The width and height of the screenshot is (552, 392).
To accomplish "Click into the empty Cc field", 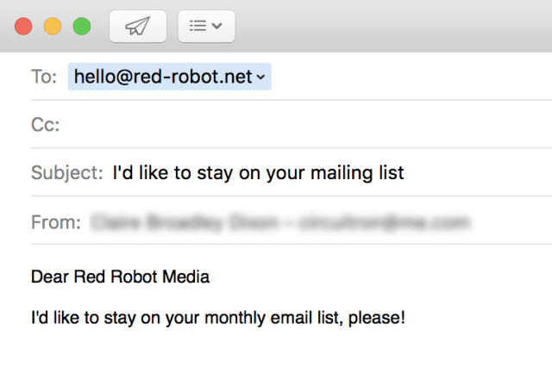I will point(306,124).
